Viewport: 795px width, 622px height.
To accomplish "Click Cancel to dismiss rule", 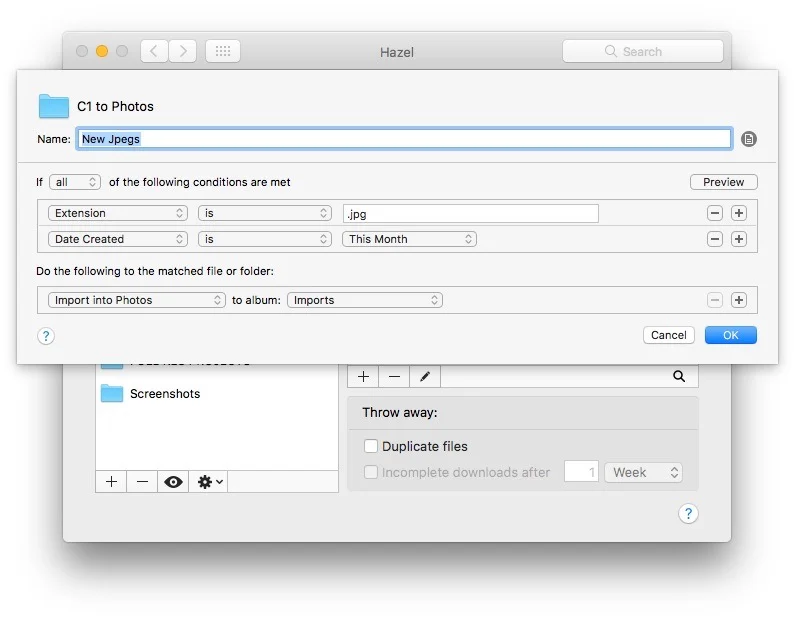I will (x=668, y=335).
